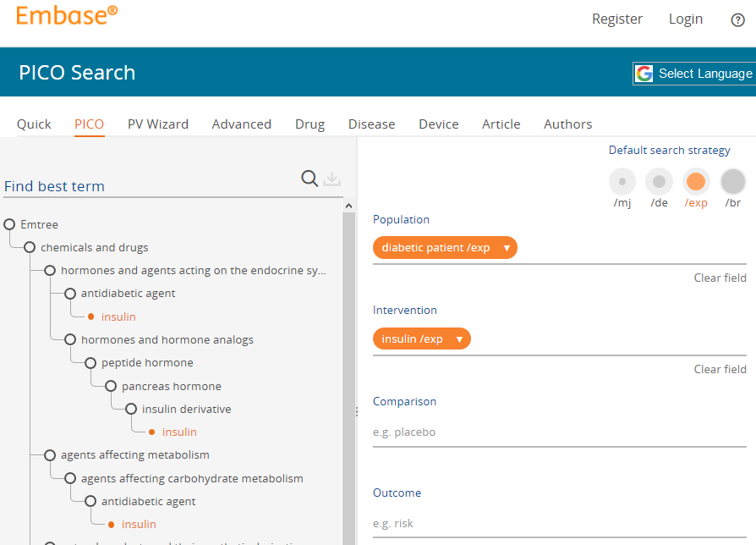Image resolution: width=756 pixels, height=545 pixels.
Task: Switch to the Quick search tab
Action: 34,124
